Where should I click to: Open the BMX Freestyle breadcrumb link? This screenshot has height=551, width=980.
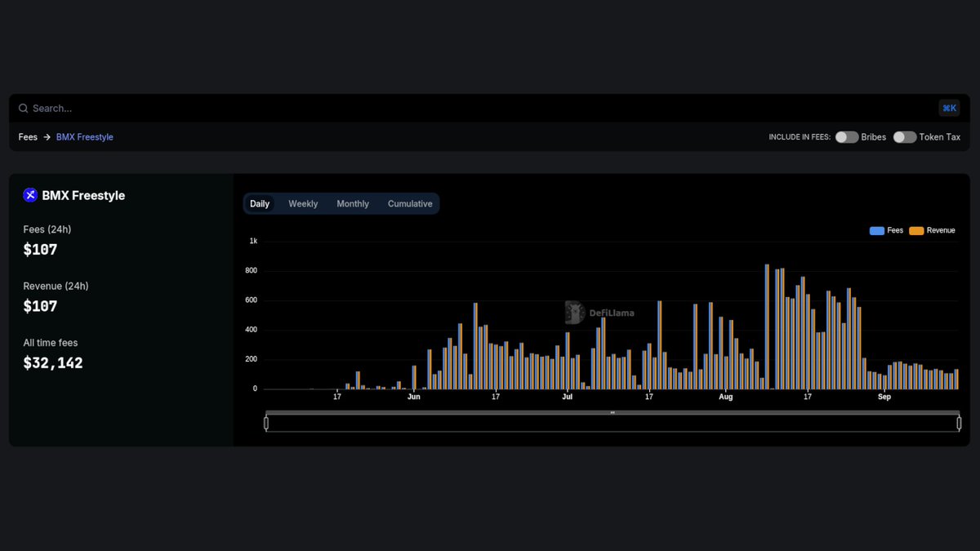click(85, 137)
